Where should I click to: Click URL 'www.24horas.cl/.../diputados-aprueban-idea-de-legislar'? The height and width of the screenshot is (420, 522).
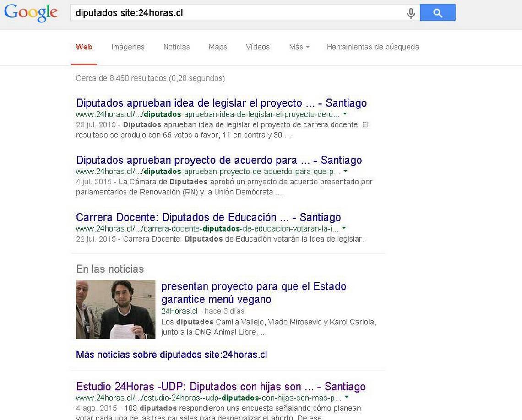click(208, 114)
